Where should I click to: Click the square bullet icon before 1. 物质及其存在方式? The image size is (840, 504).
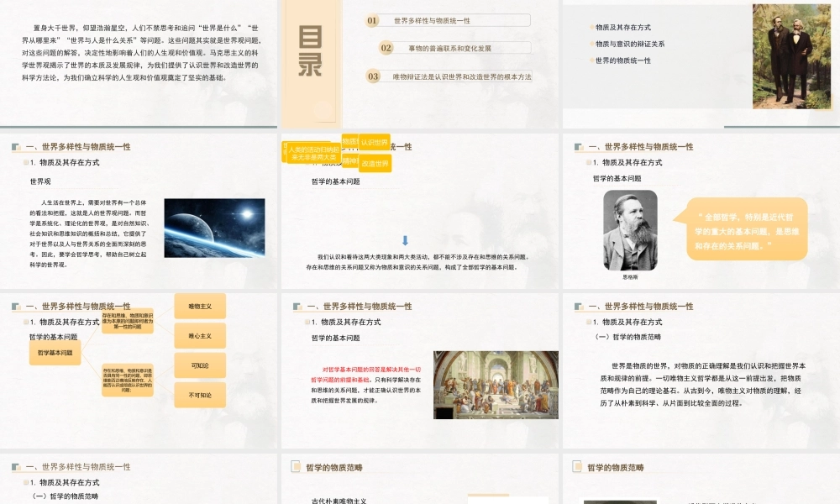[26, 162]
